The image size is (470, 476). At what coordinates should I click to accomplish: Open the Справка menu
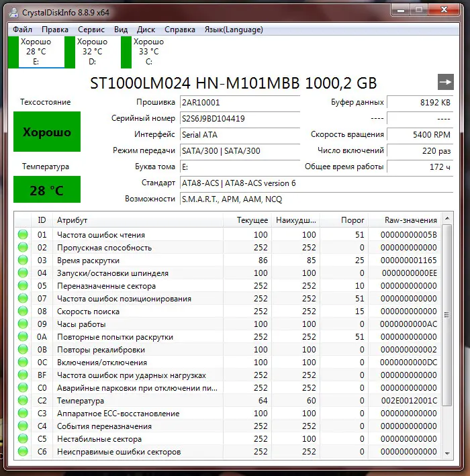coord(180,30)
